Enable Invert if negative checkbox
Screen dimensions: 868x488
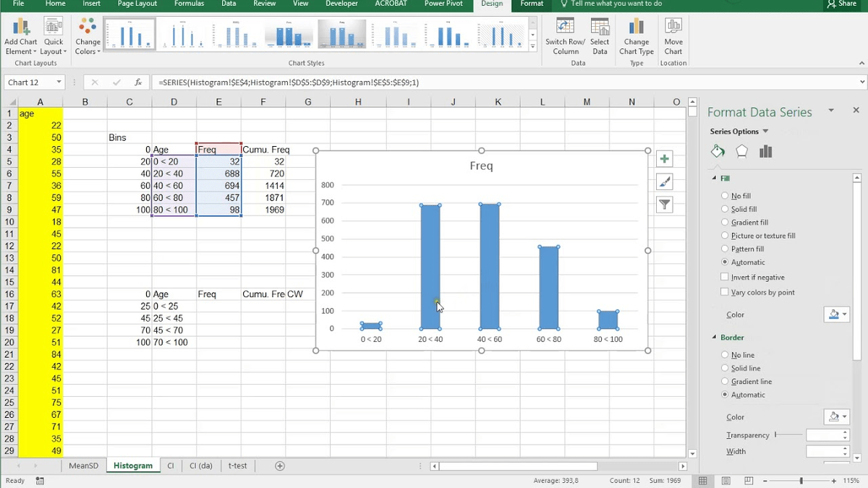click(x=725, y=278)
